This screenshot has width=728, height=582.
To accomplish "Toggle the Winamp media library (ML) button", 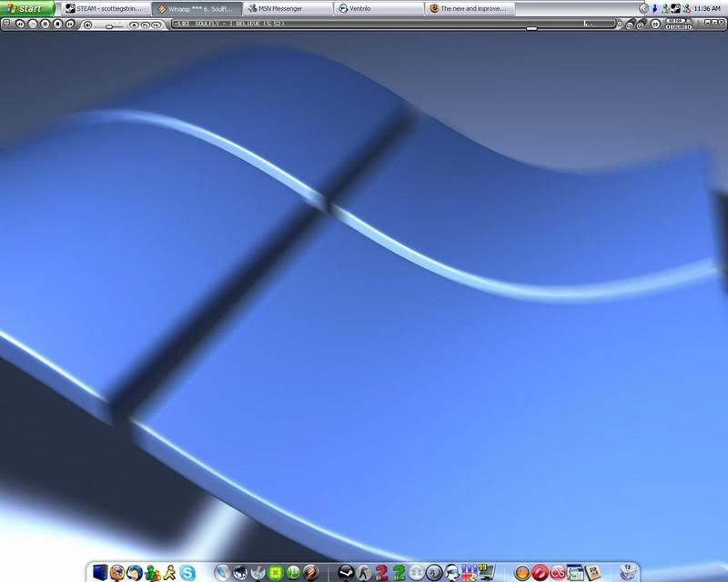I will [157, 25].
